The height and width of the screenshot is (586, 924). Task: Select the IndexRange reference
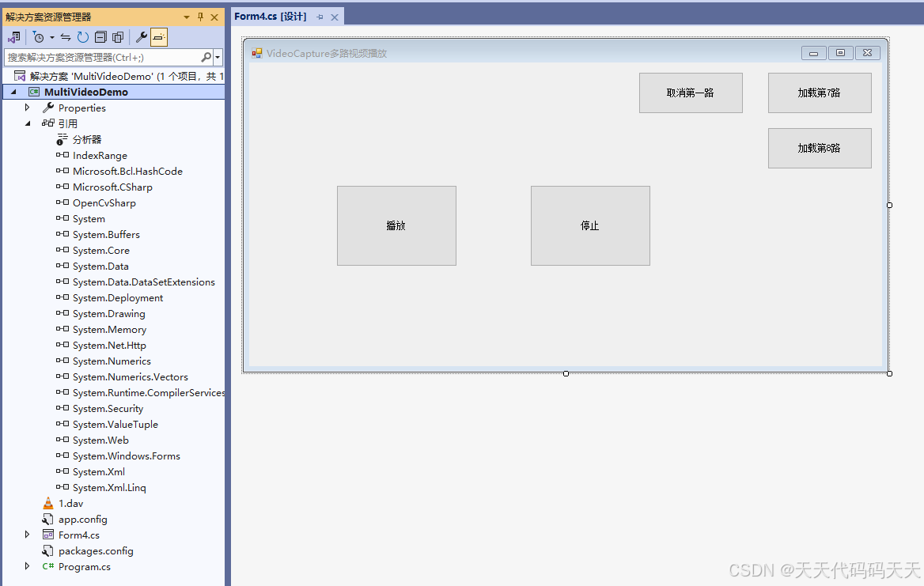(100, 156)
